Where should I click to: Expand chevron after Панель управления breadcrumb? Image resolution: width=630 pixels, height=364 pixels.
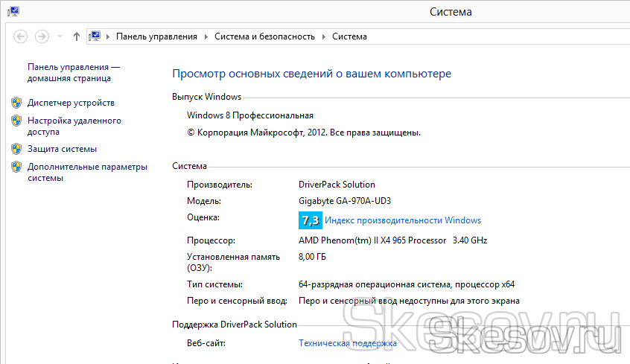206,36
